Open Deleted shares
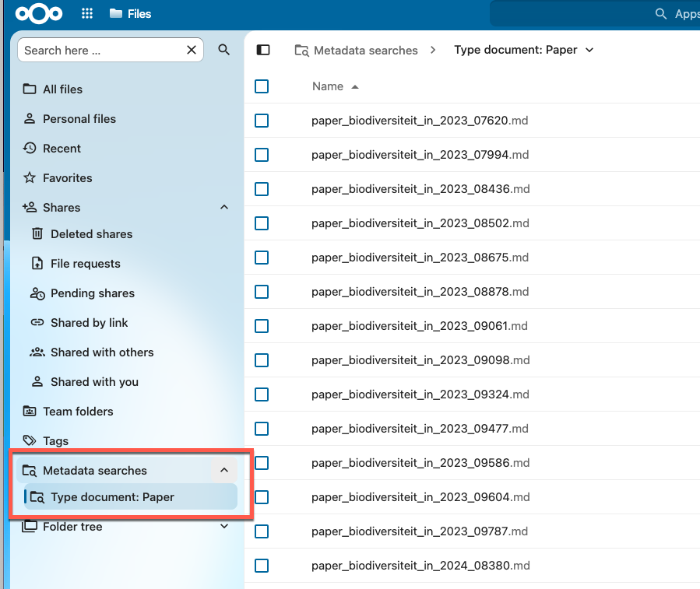This screenshot has height=589, width=700. [x=130, y=234]
